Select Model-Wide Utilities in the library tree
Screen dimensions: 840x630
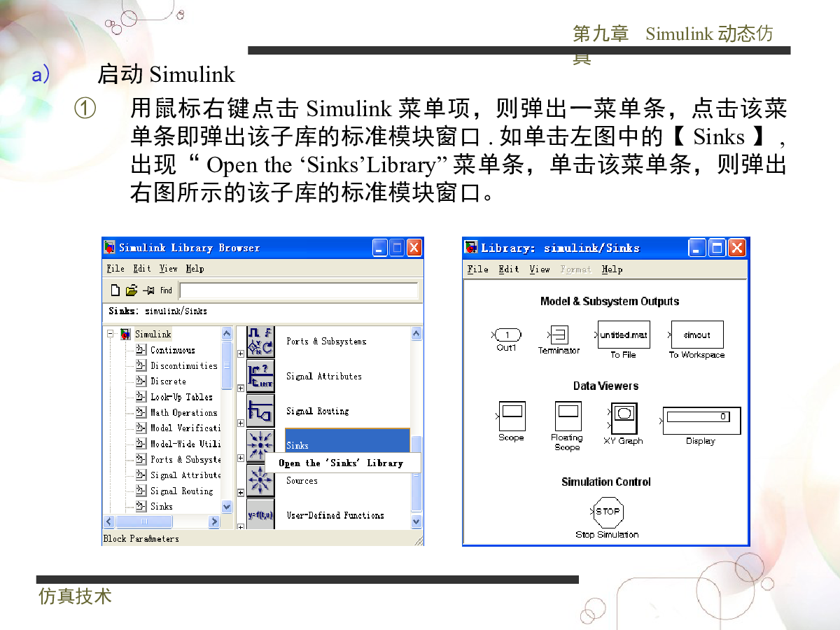185,444
